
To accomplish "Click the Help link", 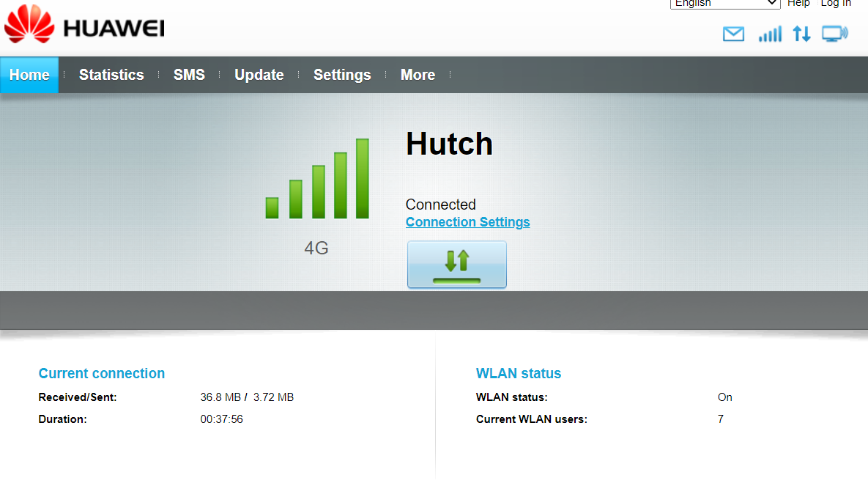I will [x=798, y=4].
